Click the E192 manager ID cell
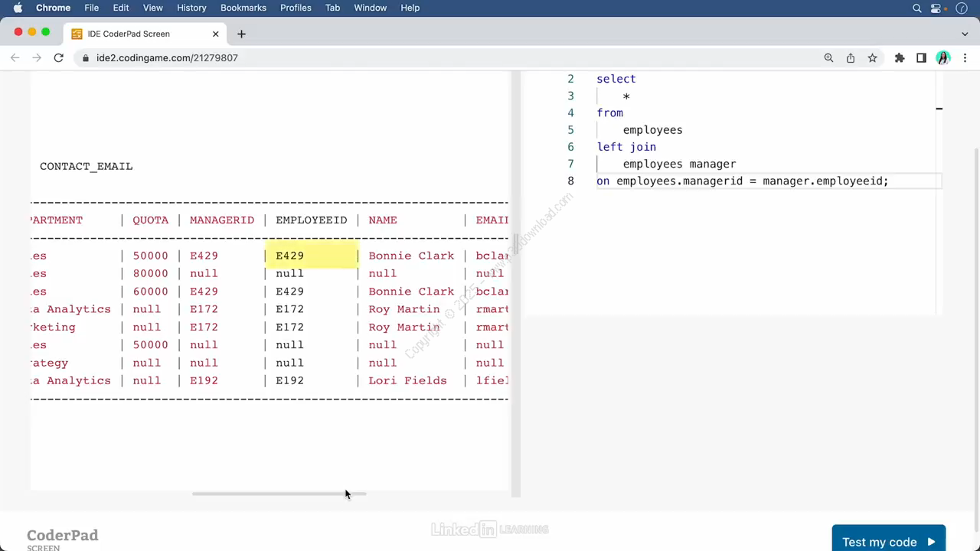The image size is (980, 551). [204, 380]
